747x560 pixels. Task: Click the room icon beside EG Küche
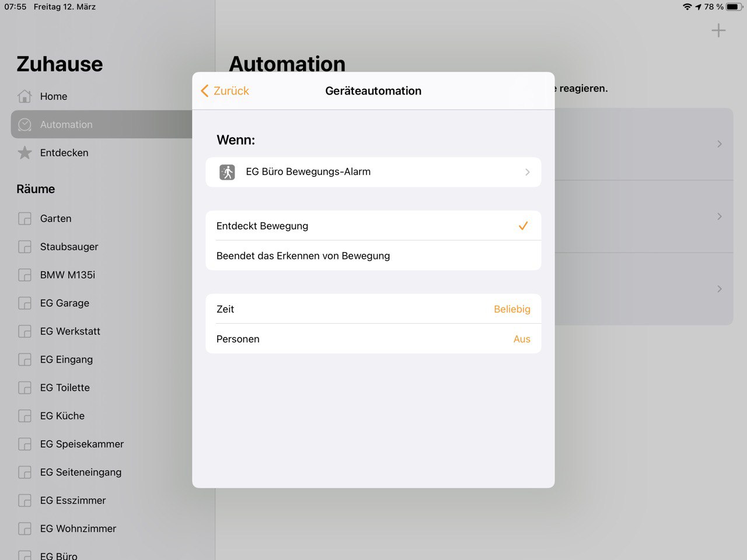[x=25, y=416]
